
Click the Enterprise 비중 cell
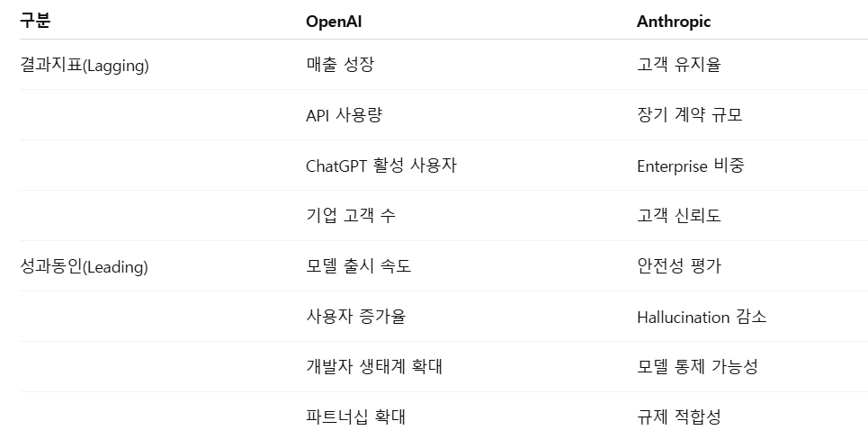[690, 166]
